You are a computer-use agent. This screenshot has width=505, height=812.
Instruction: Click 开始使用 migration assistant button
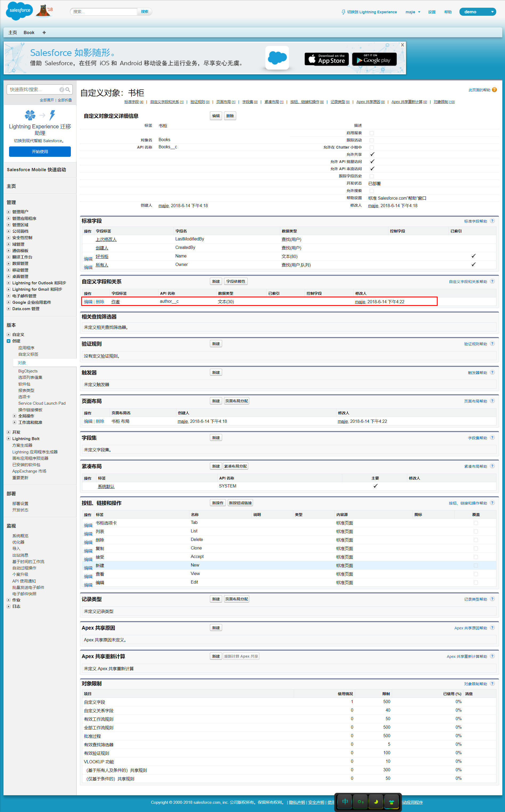[x=40, y=151]
